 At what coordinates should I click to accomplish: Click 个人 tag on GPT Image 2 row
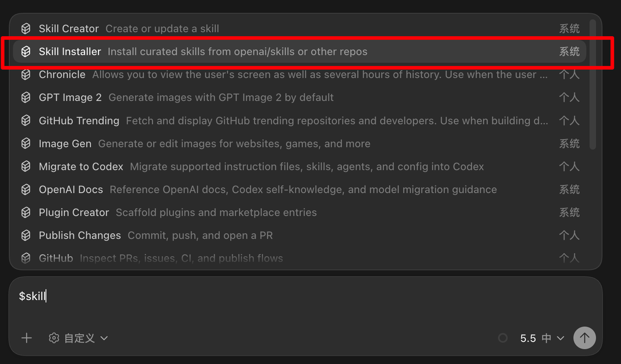click(569, 97)
